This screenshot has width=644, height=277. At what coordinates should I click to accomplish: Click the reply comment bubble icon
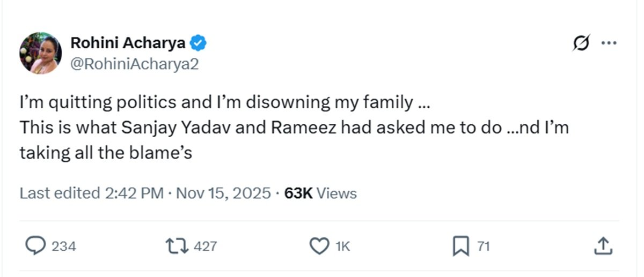pos(35,246)
